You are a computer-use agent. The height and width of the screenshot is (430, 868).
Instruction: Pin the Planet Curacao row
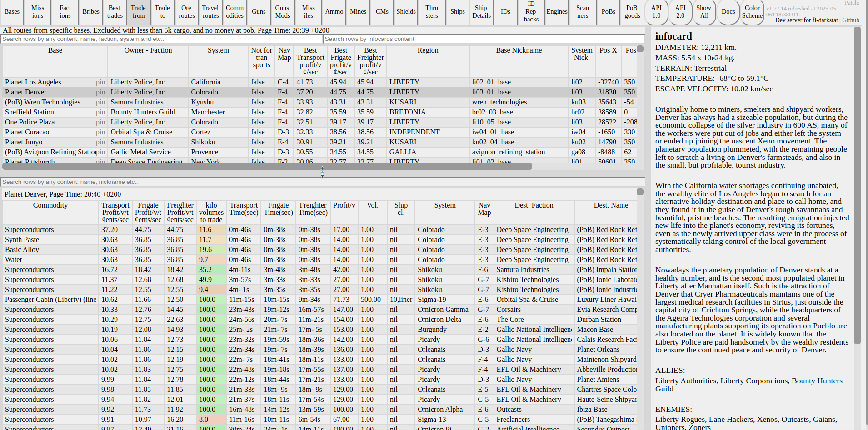coord(100,132)
